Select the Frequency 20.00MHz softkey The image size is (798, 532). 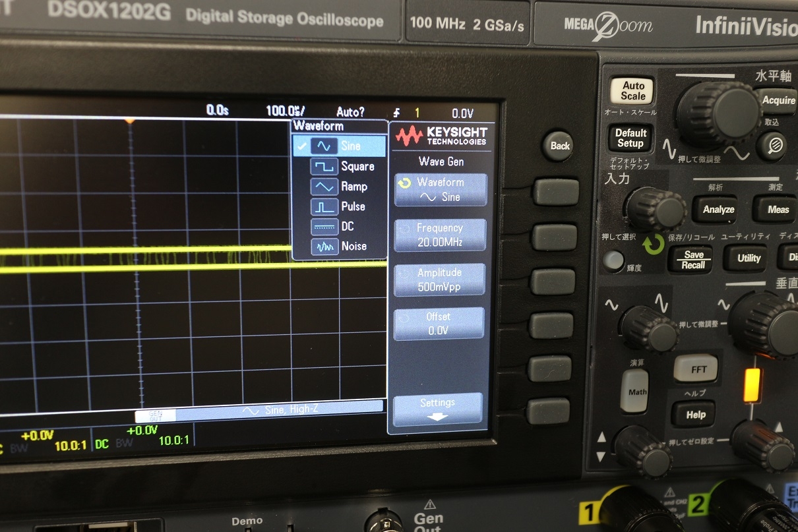tap(440, 235)
